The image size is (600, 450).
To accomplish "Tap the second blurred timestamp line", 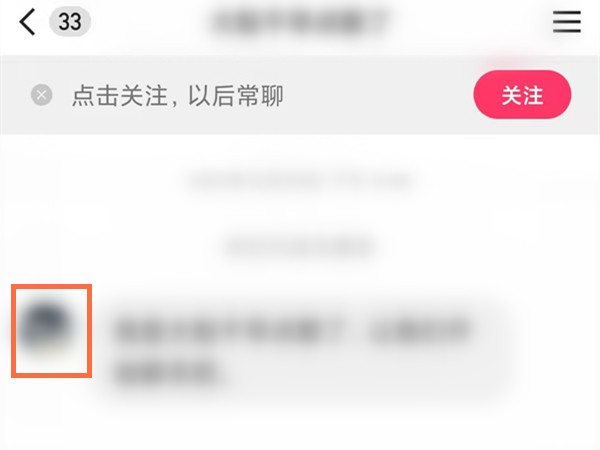I will (299, 247).
